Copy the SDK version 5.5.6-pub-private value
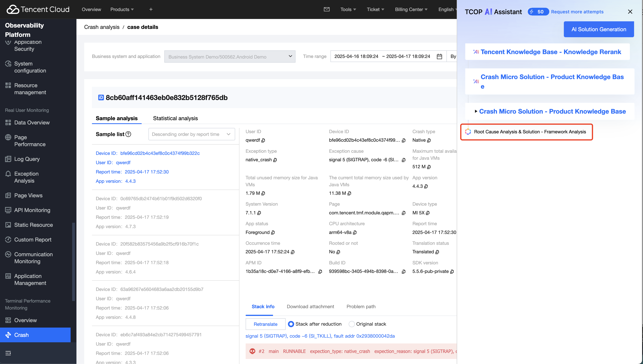Image resolution: width=643 pixels, height=364 pixels. tap(452, 272)
